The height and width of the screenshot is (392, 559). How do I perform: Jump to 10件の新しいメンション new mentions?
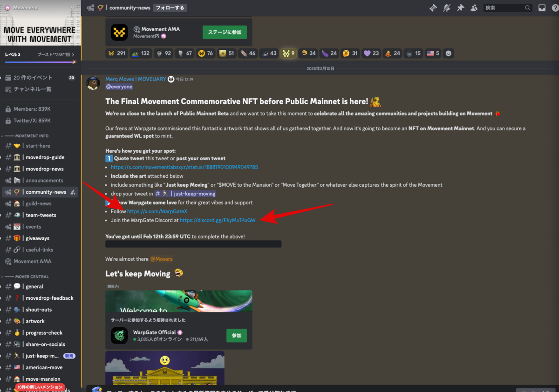click(x=40, y=387)
